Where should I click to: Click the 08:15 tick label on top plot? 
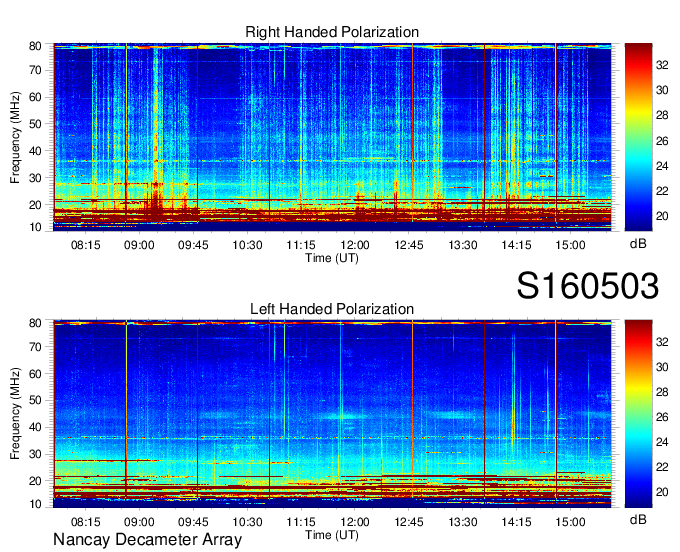pyautogui.click(x=85, y=245)
